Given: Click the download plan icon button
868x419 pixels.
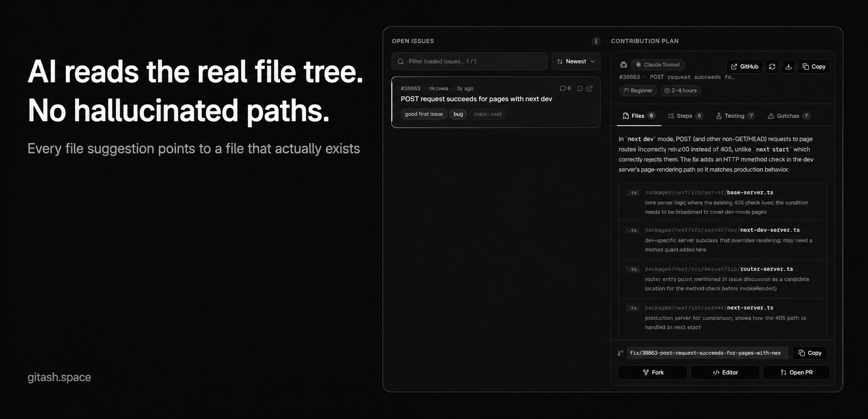Looking at the screenshot, I should click(x=788, y=66).
